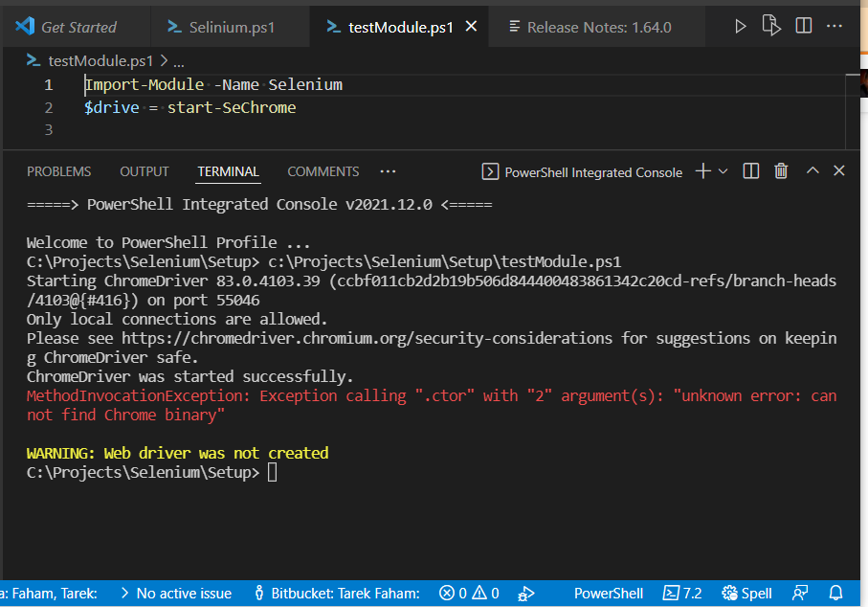Close the testModule.ps1 tab
The image size is (868, 607).
coord(471,26)
